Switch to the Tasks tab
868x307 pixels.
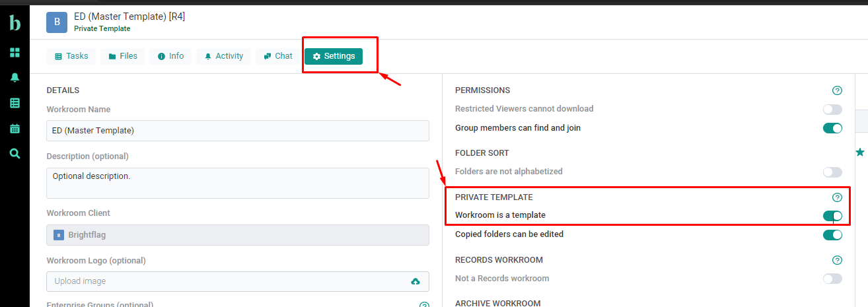pyautogui.click(x=71, y=56)
